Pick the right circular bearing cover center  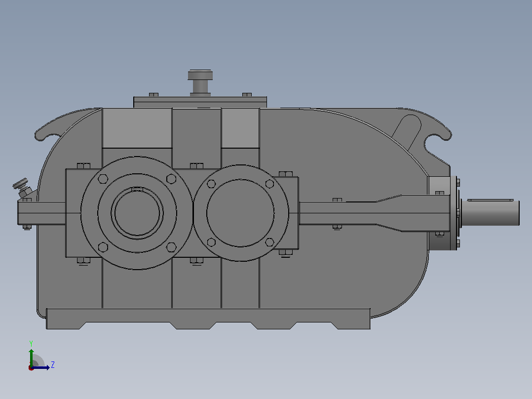[240, 213]
